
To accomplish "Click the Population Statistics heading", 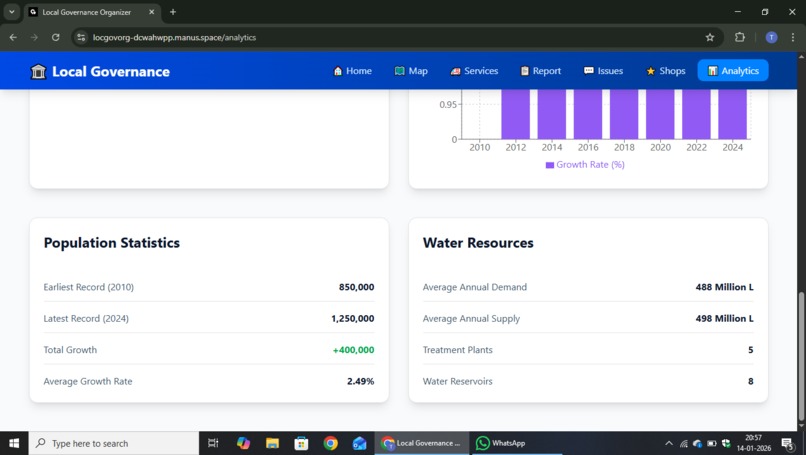I will pos(112,243).
